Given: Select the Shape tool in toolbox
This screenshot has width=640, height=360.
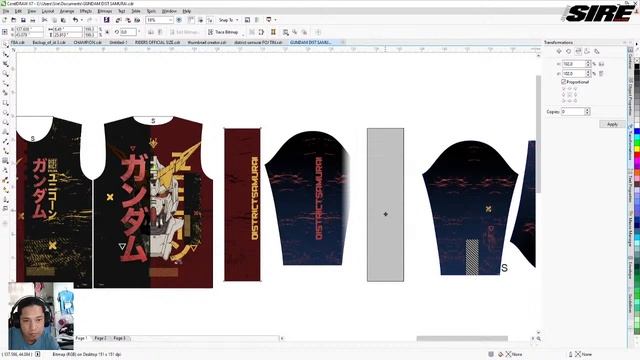Looking at the screenshot, I should point(5,54).
